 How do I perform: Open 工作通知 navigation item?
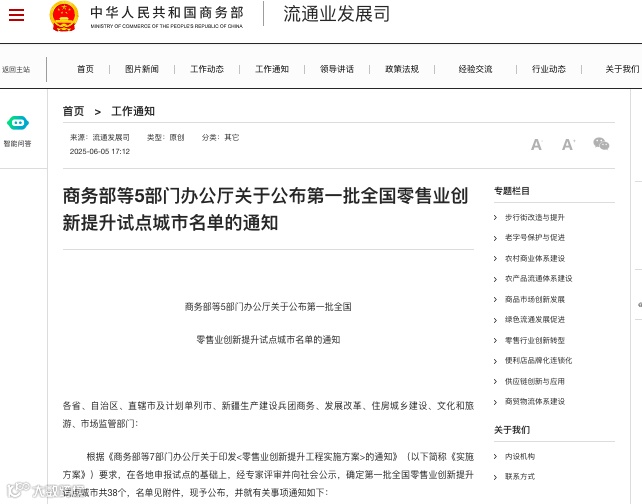click(272, 69)
